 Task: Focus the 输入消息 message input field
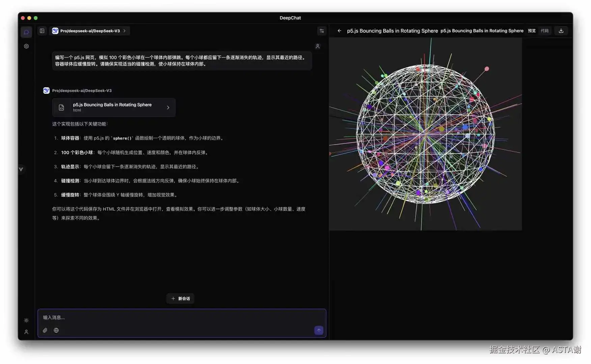click(182, 317)
